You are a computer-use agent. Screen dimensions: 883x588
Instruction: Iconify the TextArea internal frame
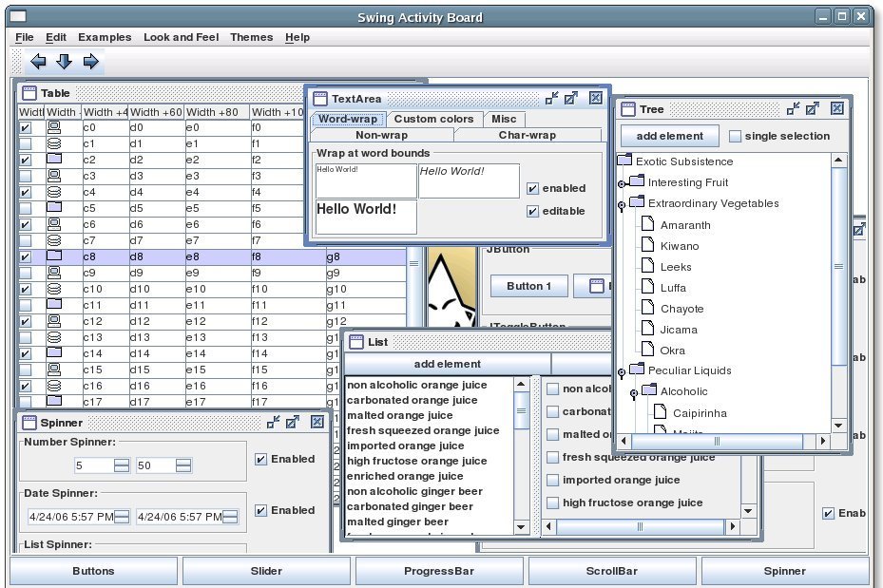point(552,98)
